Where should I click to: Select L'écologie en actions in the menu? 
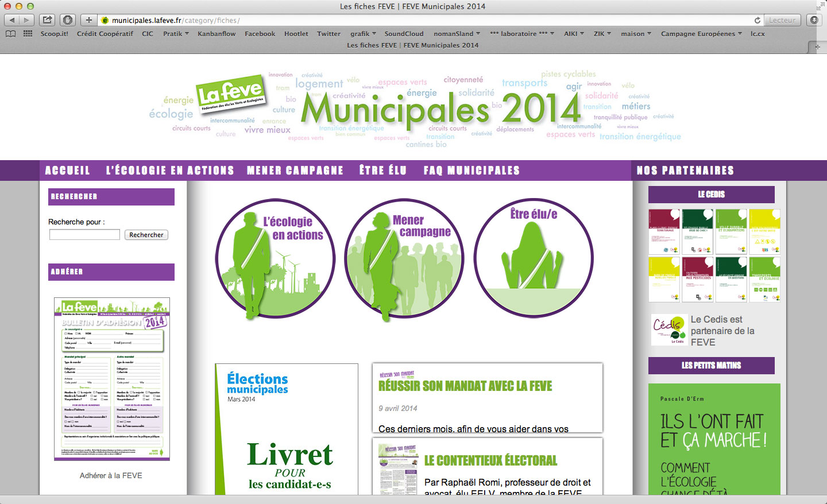click(x=170, y=170)
